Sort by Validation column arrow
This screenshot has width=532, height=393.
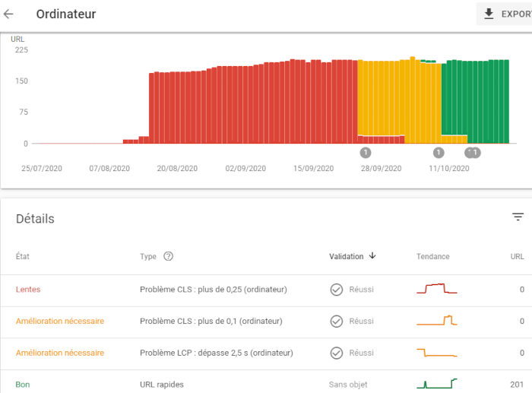(x=372, y=256)
